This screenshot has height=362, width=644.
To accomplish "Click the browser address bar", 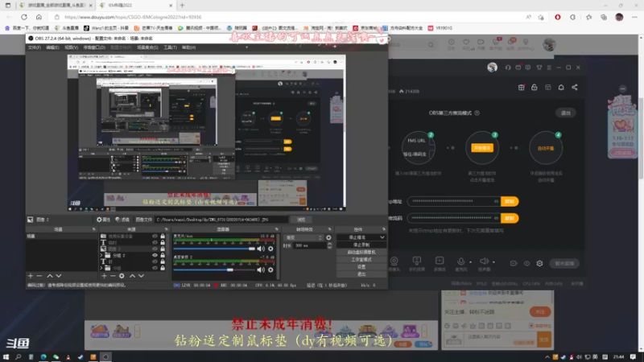I will (x=287, y=17).
